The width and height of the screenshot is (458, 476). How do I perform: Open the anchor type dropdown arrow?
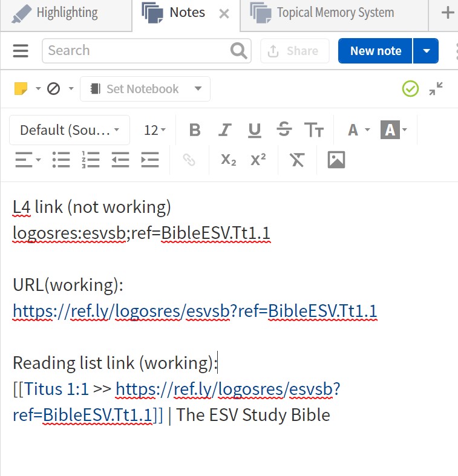[x=71, y=89]
